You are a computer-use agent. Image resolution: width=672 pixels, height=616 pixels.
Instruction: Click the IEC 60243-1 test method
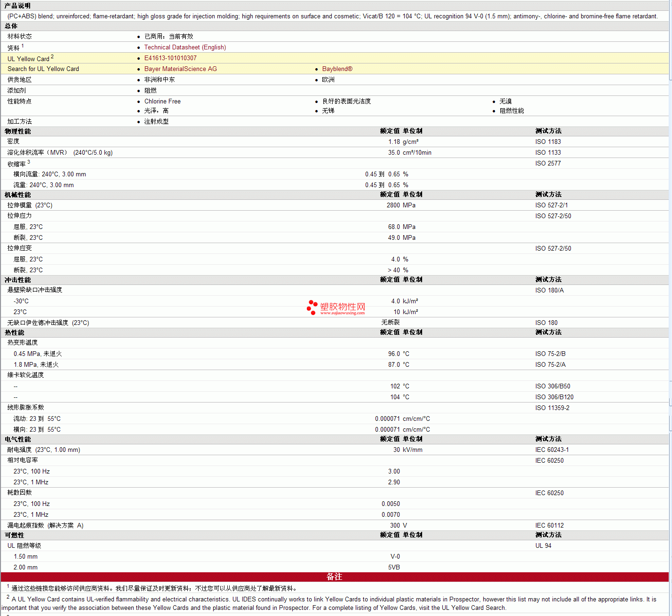tap(552, 450)
